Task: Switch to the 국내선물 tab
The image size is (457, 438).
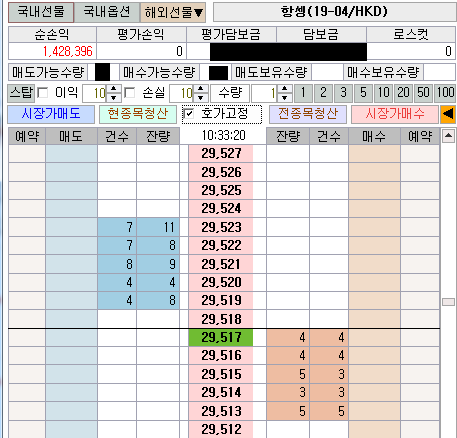Action: tap(41, 12)
